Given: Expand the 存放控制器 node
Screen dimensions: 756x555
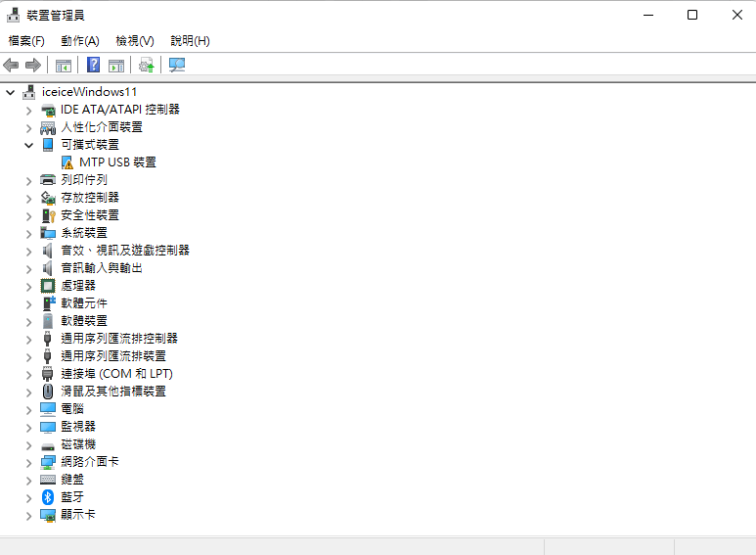Looking at the screenshot, I should [x=29, y=199].
